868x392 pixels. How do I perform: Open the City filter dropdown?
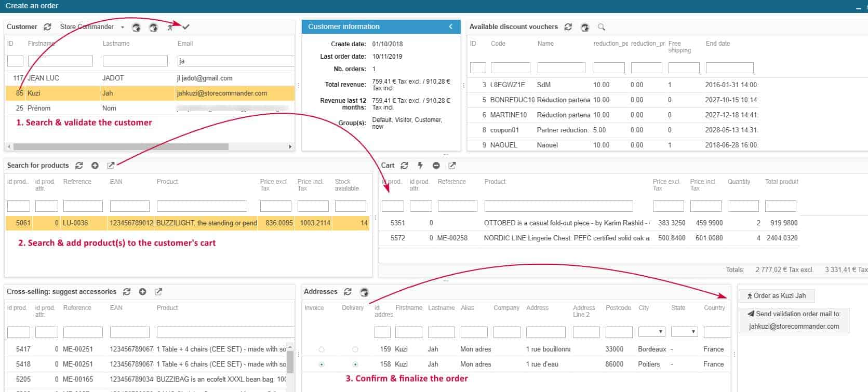click(x=651, y=332)
